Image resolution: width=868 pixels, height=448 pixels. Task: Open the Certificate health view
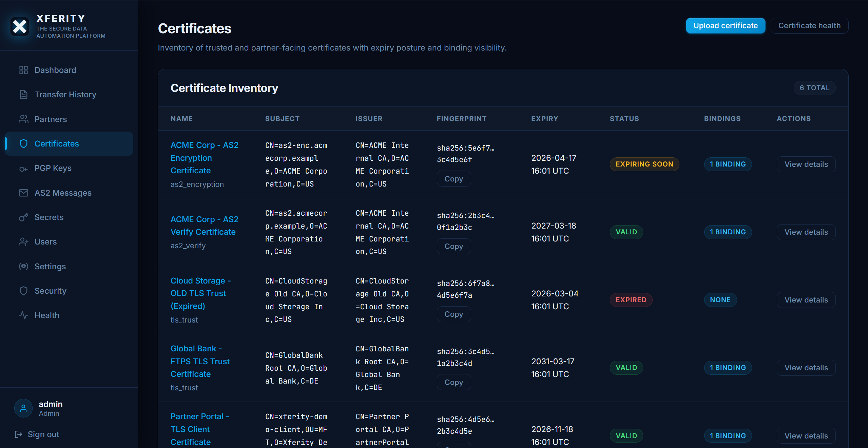click(x=809, y=26)
